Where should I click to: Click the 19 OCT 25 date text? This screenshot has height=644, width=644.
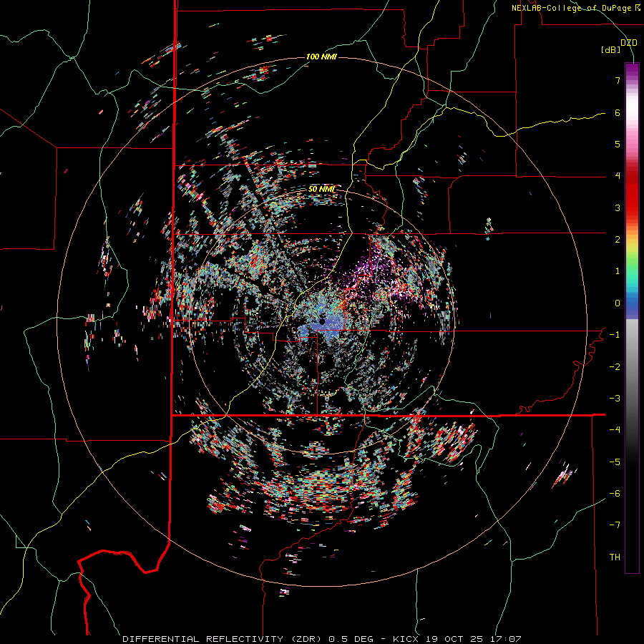coord(454,639)
